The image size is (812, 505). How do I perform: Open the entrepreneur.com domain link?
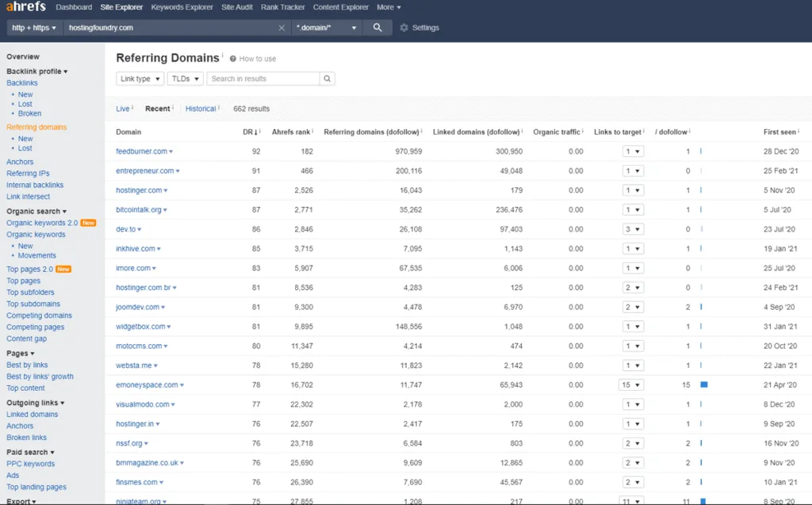pyautogui.click(x=145, y=171)
